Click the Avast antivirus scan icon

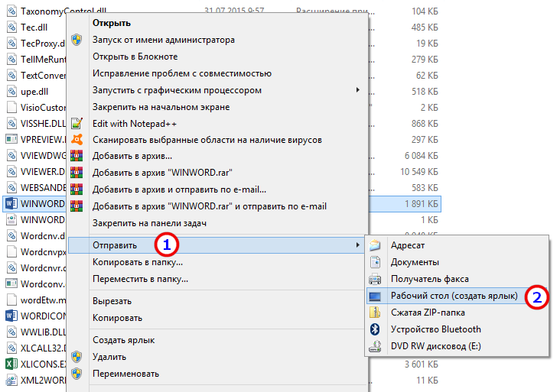77,140
